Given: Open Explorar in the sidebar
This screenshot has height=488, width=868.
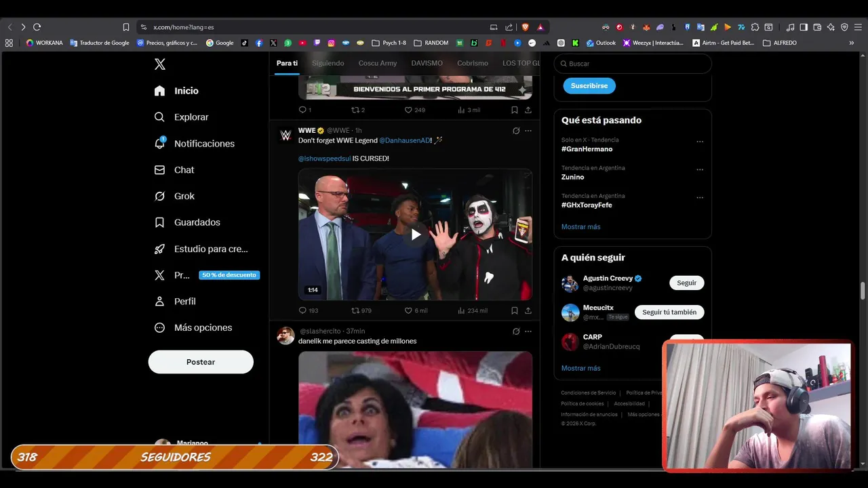Looking at the screenshot, I should coord(181,117).
